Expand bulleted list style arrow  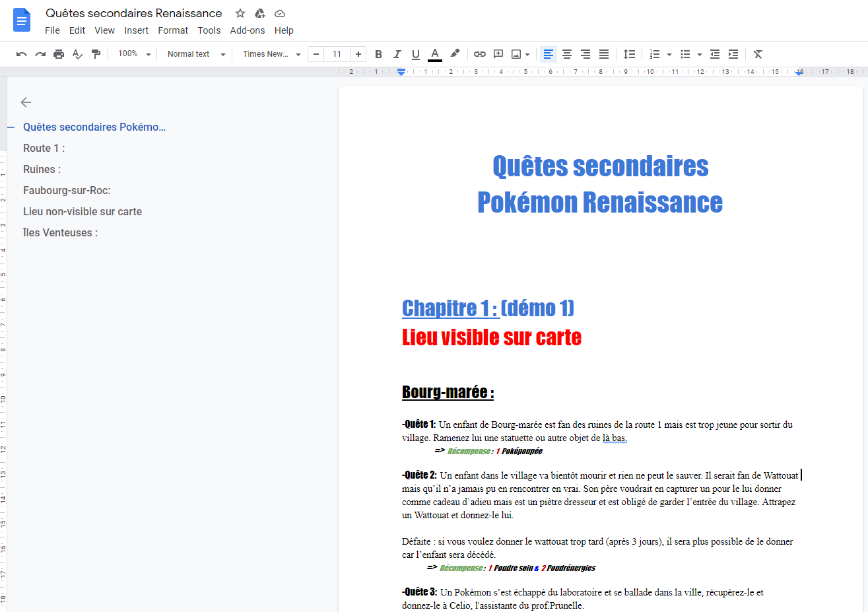pos(700,55)
